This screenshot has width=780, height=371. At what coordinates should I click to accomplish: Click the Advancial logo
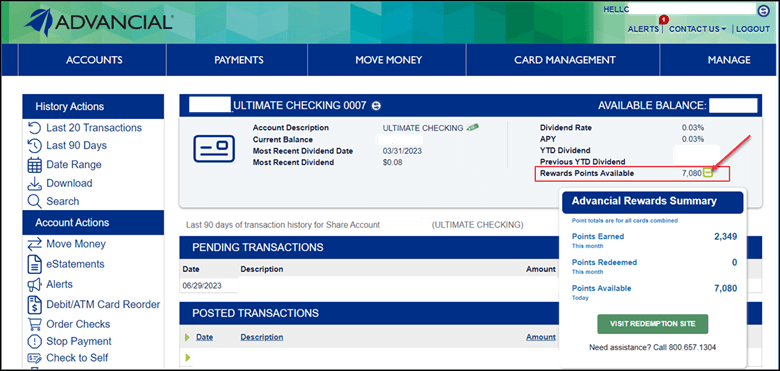98,22
